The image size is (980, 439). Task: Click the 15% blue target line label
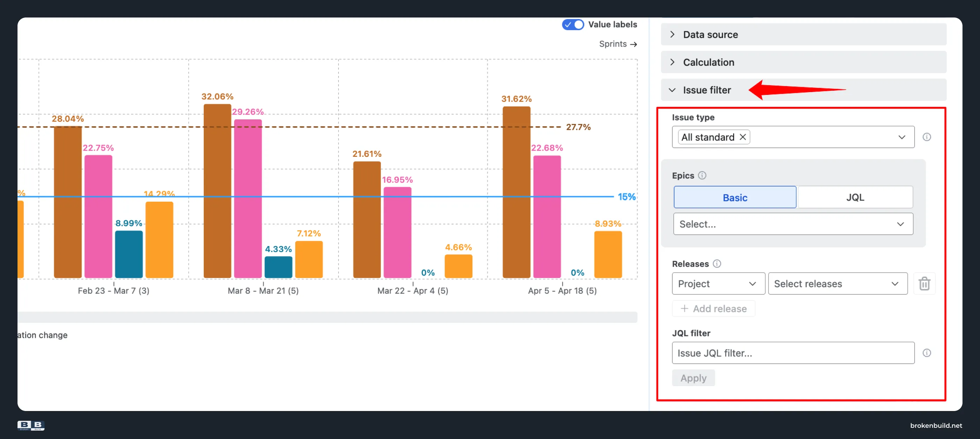(x=627, y=197)
